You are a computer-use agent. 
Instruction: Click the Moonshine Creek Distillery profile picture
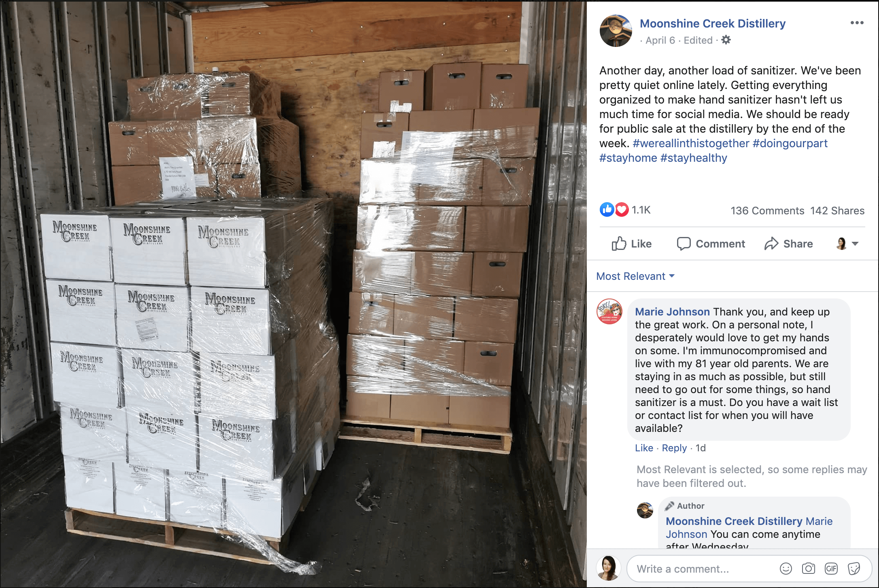(x=616, y=31)
